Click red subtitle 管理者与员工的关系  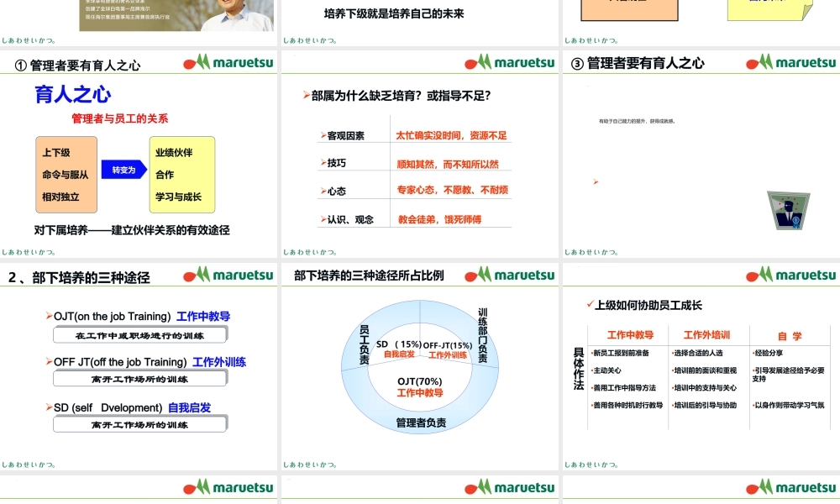(120, 118)
